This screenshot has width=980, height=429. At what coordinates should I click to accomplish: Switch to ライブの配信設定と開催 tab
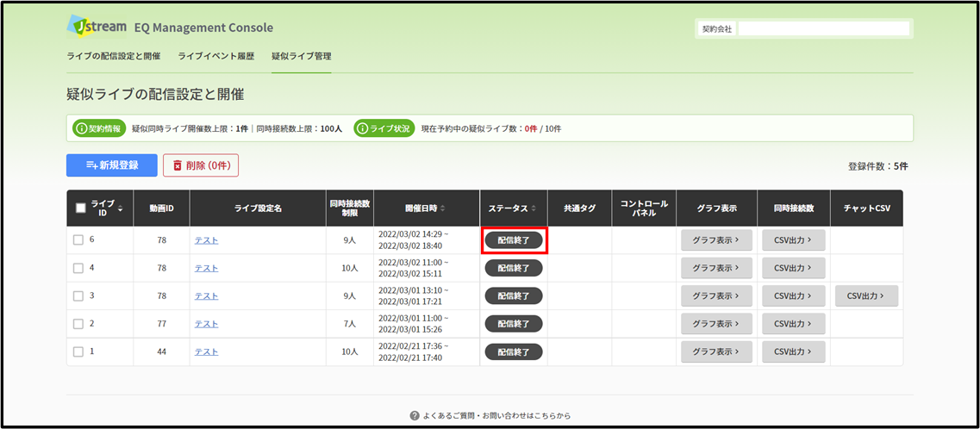(113, 56)
